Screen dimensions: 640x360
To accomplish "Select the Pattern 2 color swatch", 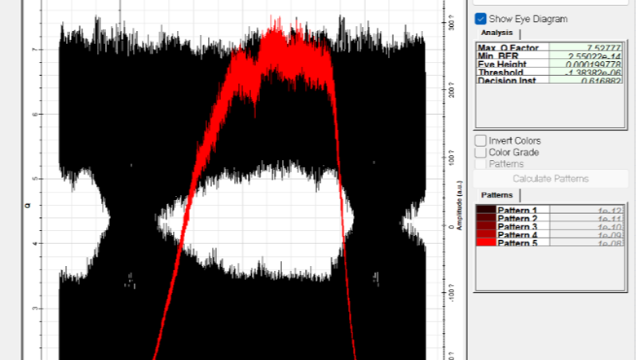I will click(x=486, y=218).
